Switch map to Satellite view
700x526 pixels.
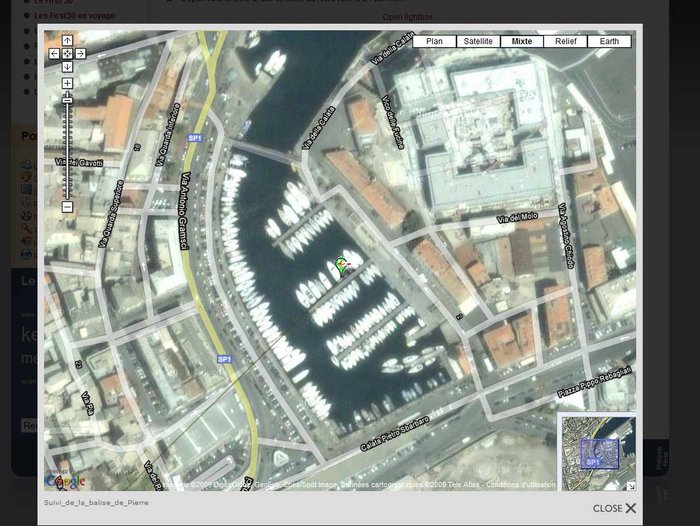pyautogui.click(x=478, y=41)
